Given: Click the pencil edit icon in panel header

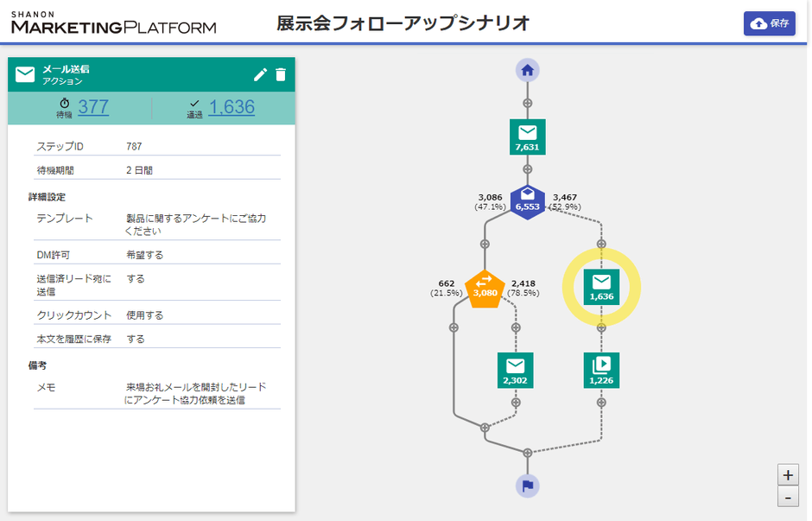Looking at the screenshot, I should (260, 75).
